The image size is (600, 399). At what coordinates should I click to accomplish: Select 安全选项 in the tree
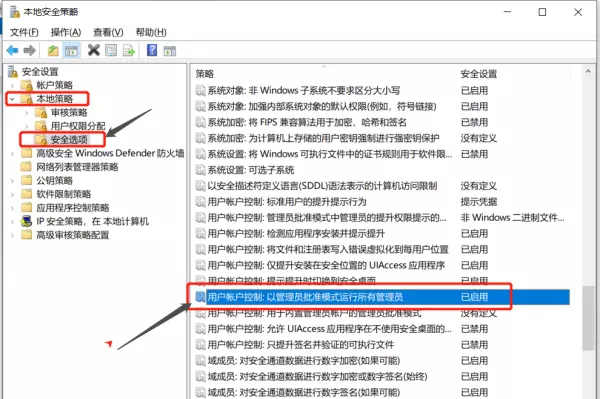point(69,140)
